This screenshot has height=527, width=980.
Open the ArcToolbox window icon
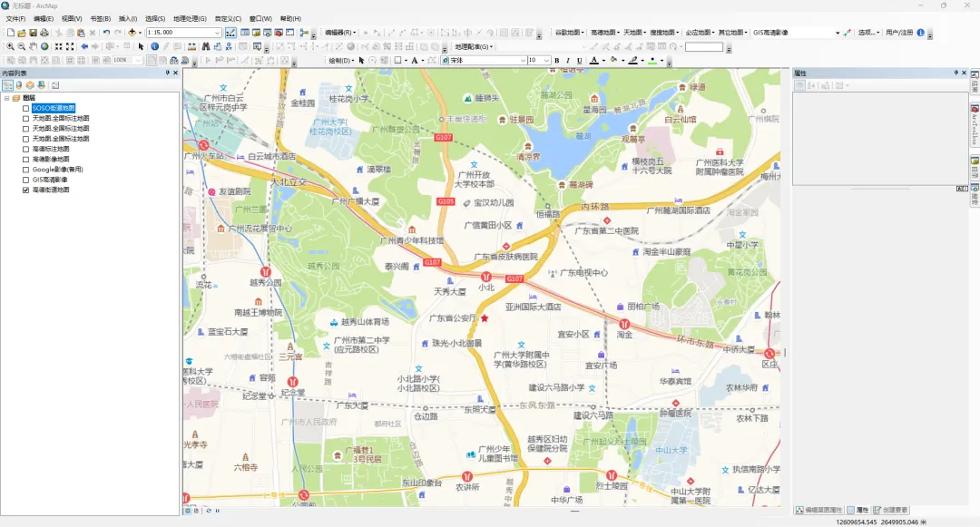tap(279, 33)
